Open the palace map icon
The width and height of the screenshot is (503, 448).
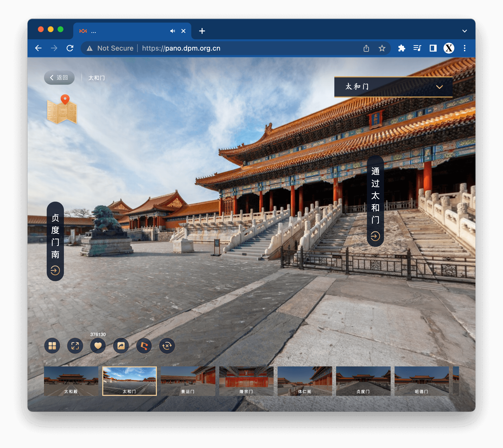pos(62,109)
